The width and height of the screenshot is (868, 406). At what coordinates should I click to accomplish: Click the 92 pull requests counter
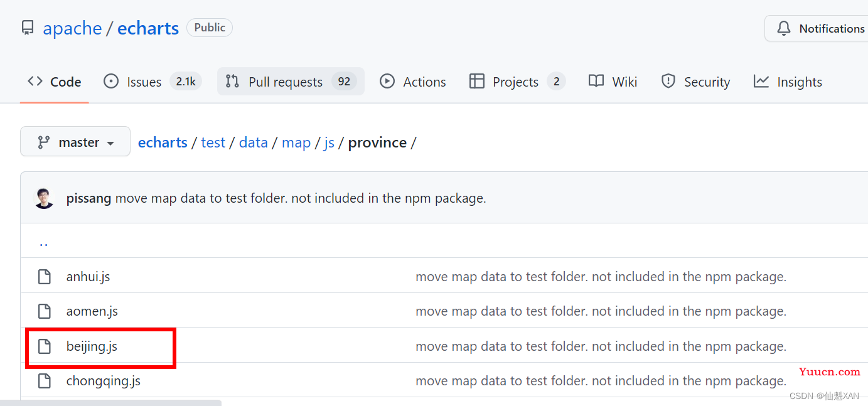click(x=344, y=82)
